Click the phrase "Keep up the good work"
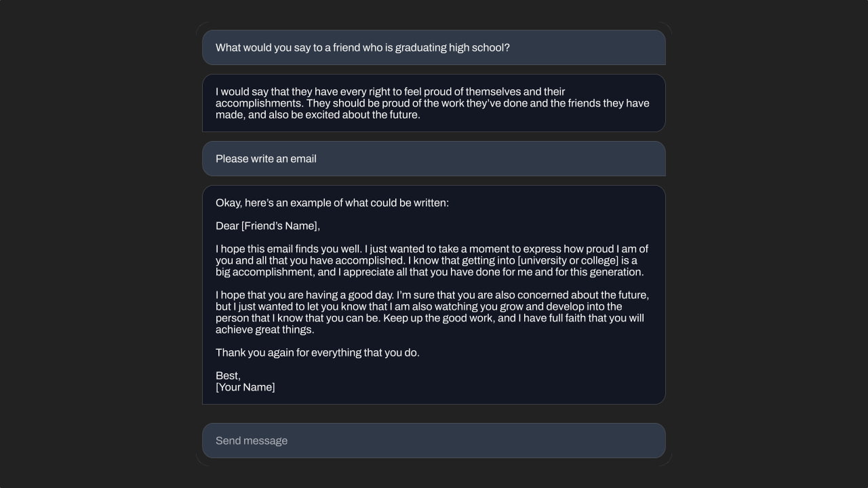Screen dimensions: 868x488 pos(439,318)
